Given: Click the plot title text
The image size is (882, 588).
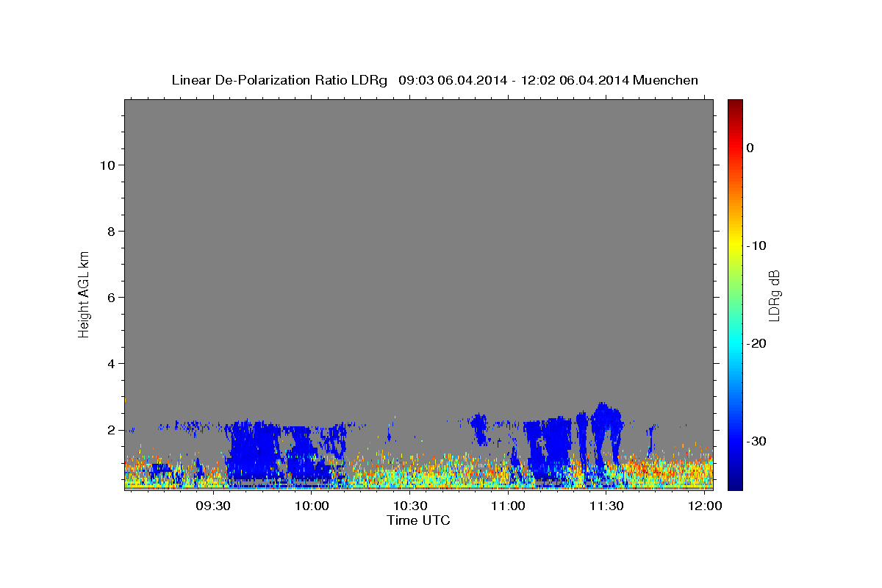Looking at the screenshot, I should (434, 80).
